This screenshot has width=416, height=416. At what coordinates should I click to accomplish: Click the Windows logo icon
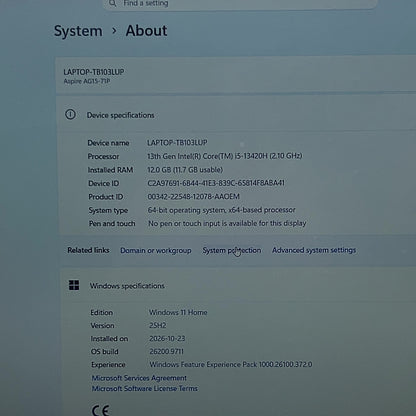pyautogui.click(x=74, y=285)
